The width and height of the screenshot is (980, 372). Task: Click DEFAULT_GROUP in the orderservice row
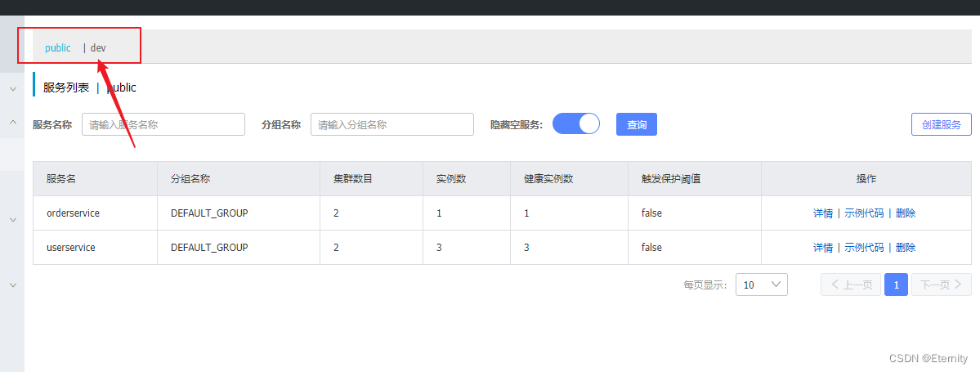(x=209, y=213)
